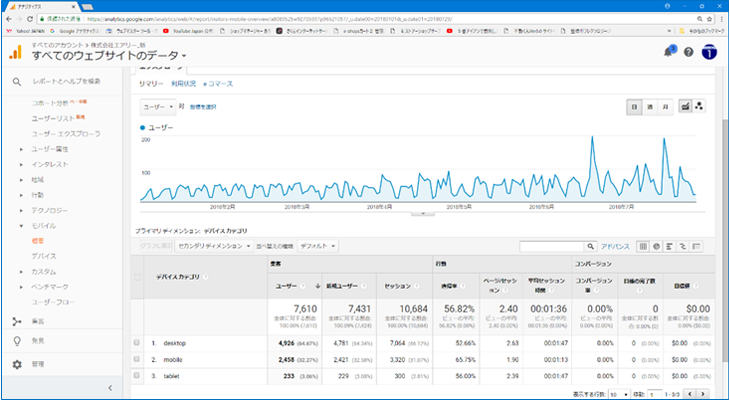
Task: Click the アドバンス filter link
Action: pos(615,246)
